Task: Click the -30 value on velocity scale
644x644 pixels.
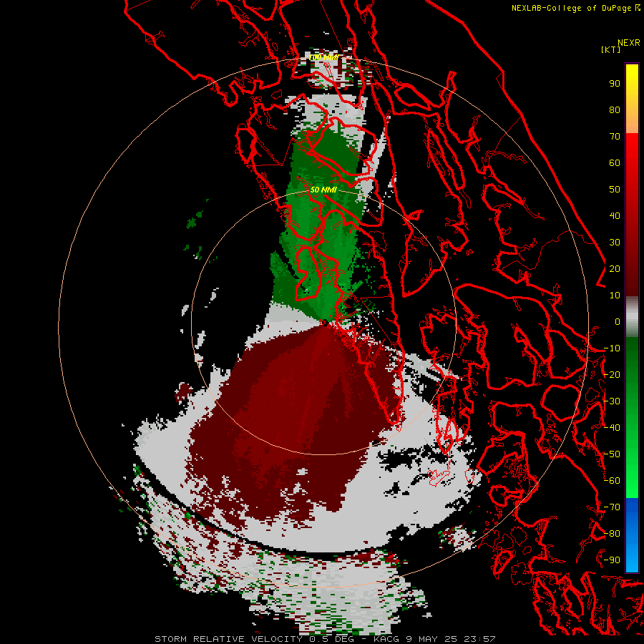Action: [612, 401]
